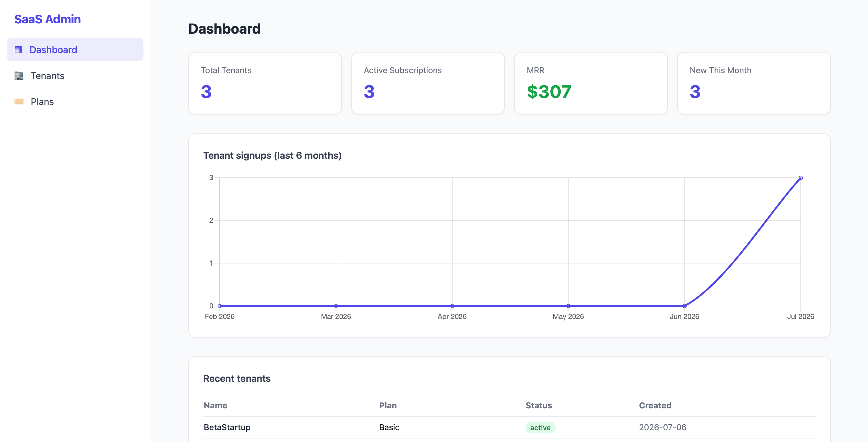Click the Feb 2026 chart data point
The width and height of the screenshot is (868, 442).
coord(220,306)
